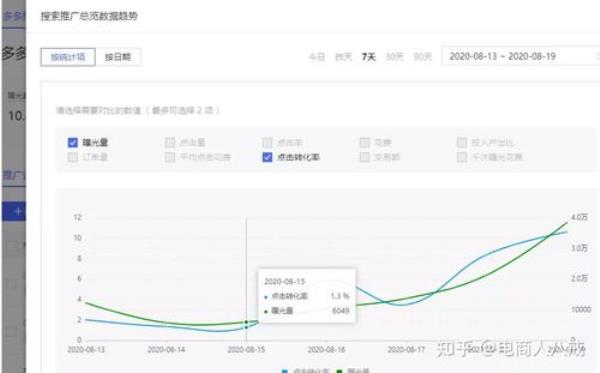
Task: Tick the 平均点击花费 checkbox
Action: pyautogui.click(x=170, y=157)
